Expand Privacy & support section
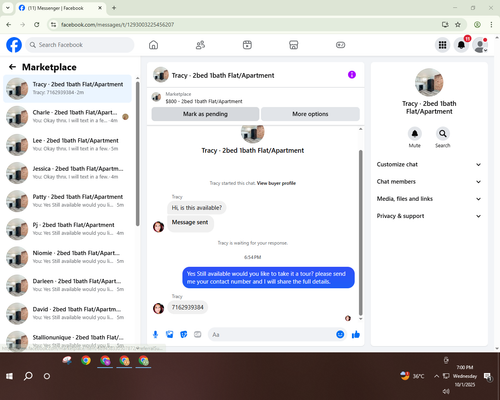 point(429,216)
